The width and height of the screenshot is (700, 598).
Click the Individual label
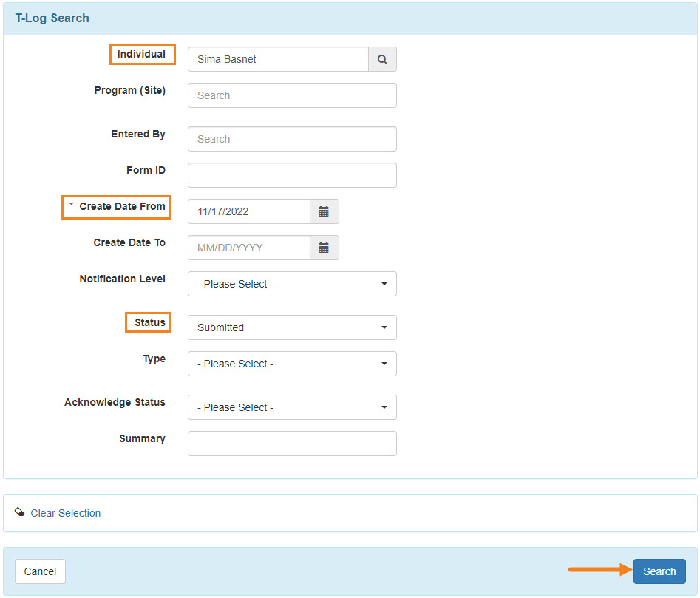pyautogui.click(x=141, y=55)
